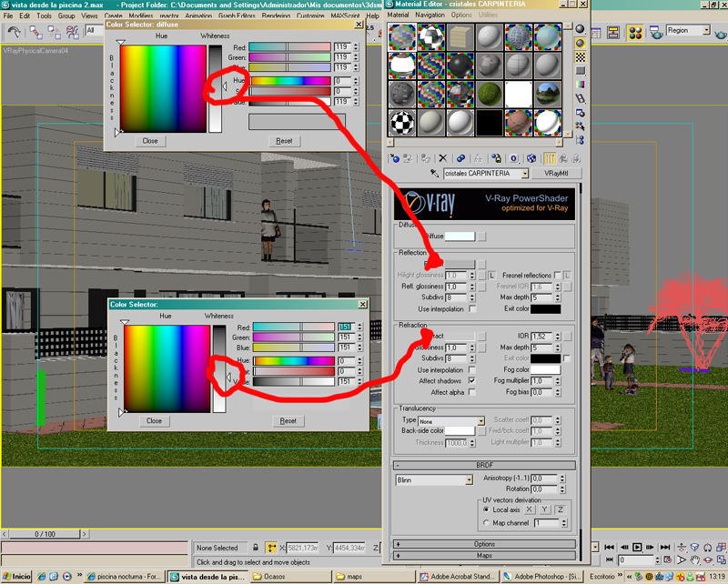728x584 pixels.
Task: Open the Views menu
Action: click(89, 15)
